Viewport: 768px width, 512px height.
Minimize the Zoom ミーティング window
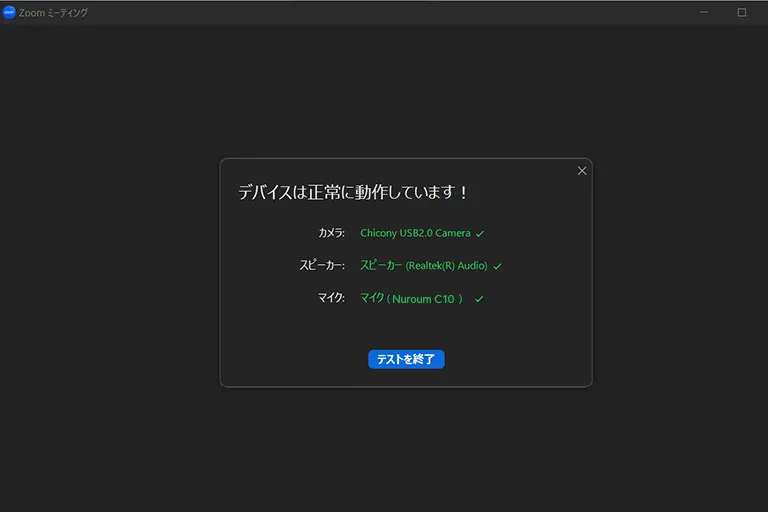click(704, 12)
